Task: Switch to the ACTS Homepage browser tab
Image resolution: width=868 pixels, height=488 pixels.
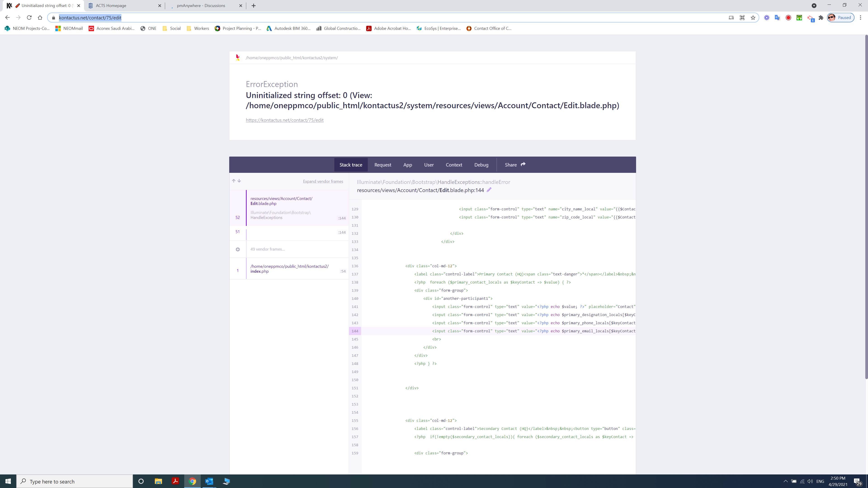Action: tap(111, 5)
